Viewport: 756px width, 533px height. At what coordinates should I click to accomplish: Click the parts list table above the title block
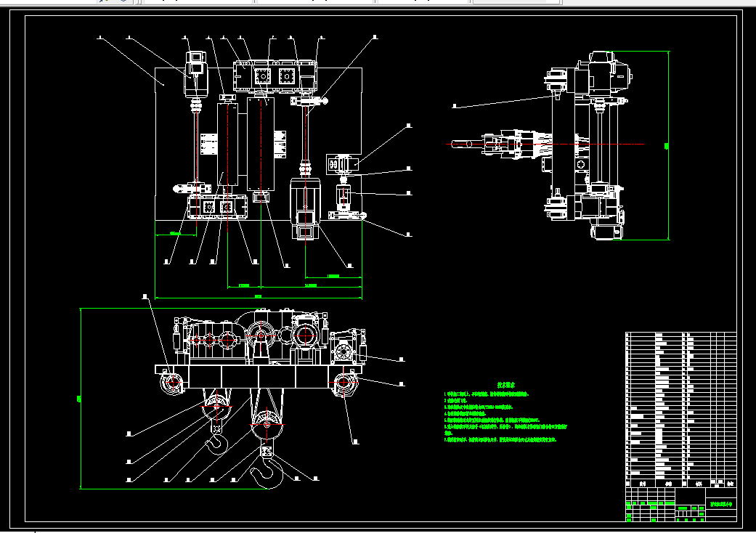[x=680, y=410]
